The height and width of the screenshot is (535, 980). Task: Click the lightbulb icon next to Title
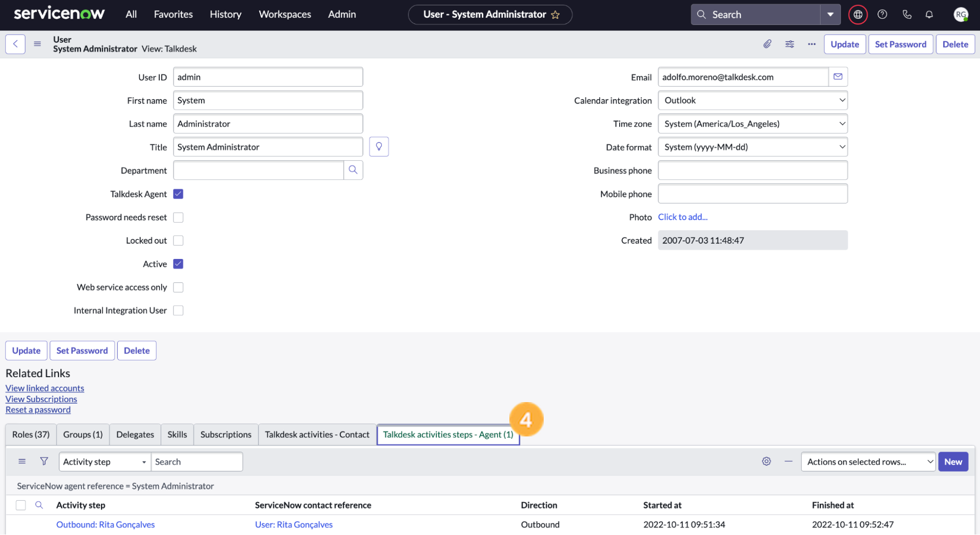[378, 146]
